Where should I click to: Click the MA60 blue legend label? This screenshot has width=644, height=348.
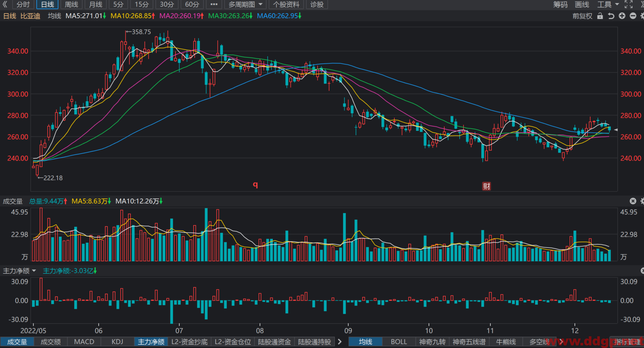click(279, 16)
